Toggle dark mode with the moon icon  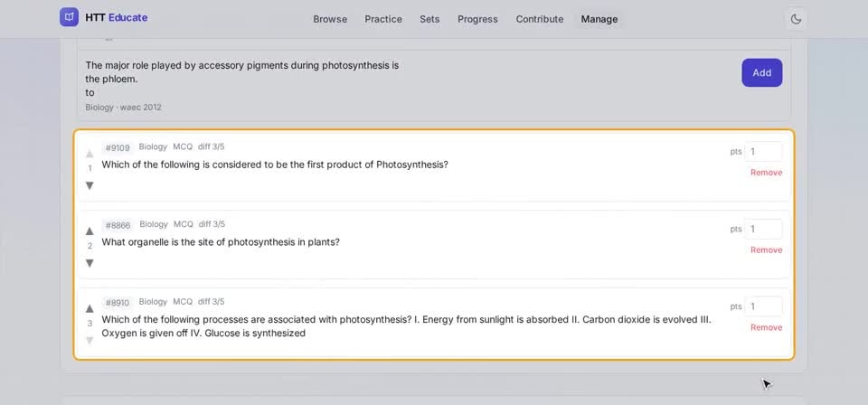click(796, 19)
